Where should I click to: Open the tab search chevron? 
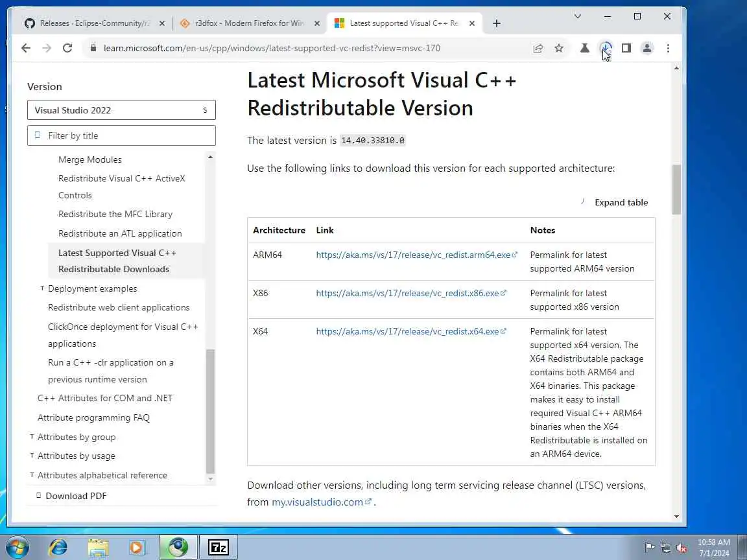577,16
